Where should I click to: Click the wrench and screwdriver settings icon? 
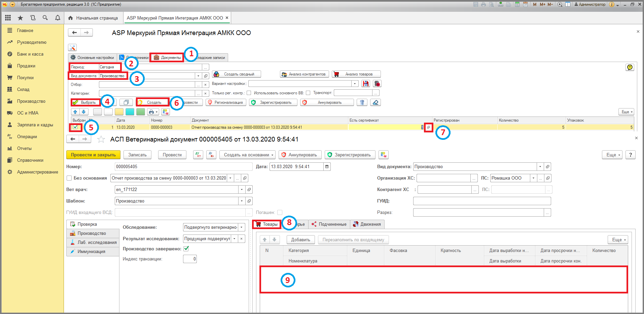[72, 48]
